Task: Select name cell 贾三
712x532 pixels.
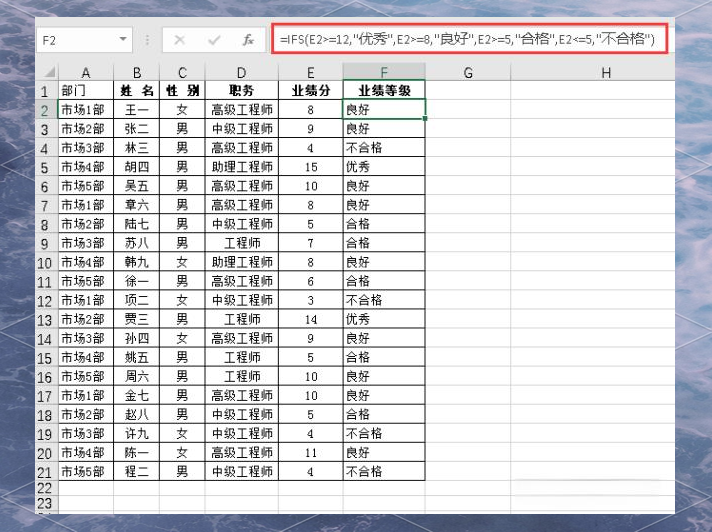Action: [x=137, y=319]
